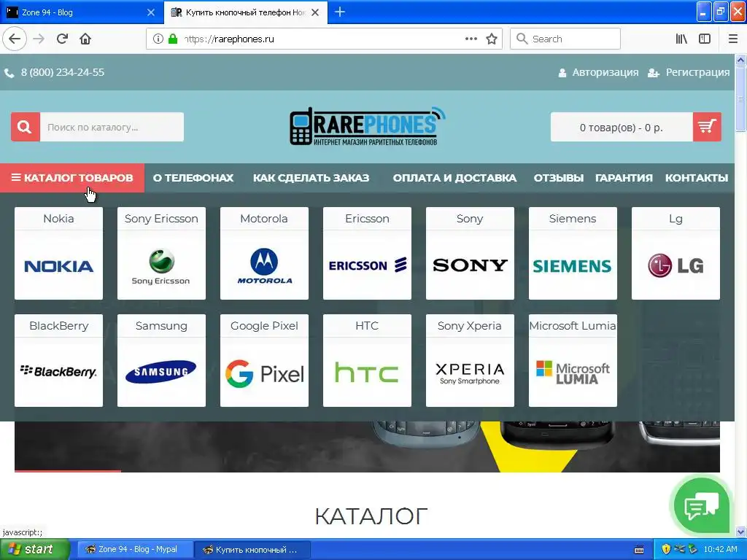747x560 pixels.
Task: Click the browser forward arrow
Action: [x=39, y=39]
